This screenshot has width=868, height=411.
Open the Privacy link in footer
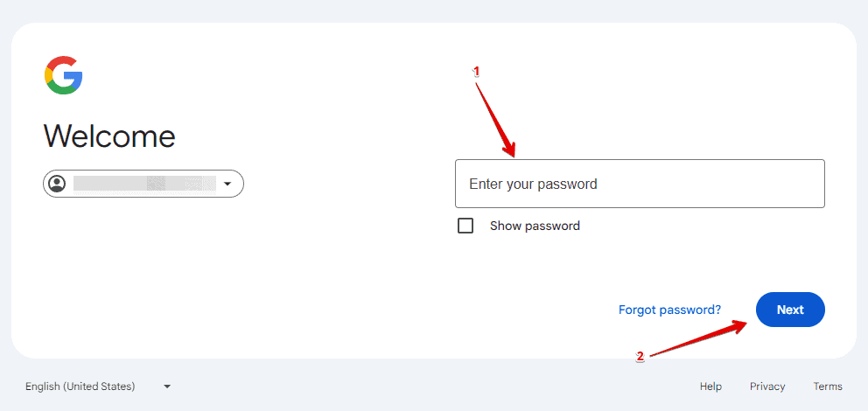coord(767,387)
